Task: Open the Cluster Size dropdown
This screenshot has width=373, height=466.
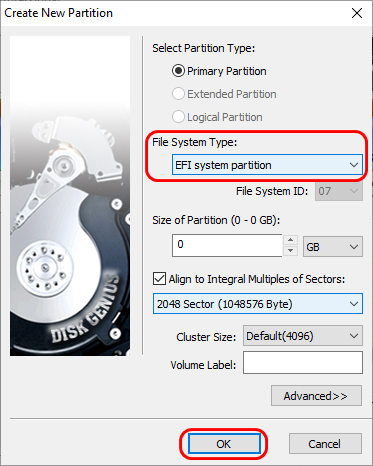Action: 303,336
